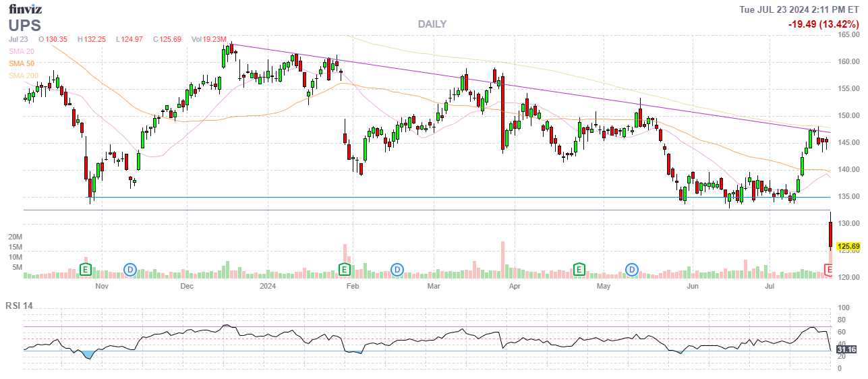Click the yellow 125.69 price tag
The width and height of the screenshot is (868, 379).
point(847,247)
